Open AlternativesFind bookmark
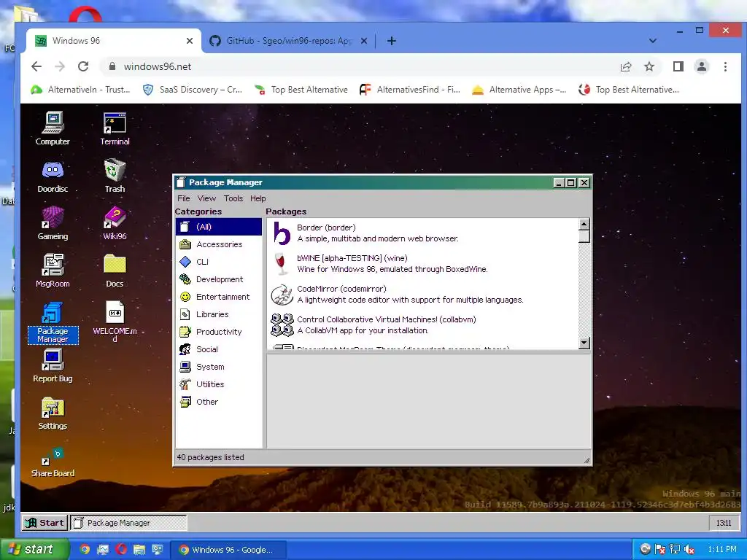747x560 pixels. click(410, 90)
